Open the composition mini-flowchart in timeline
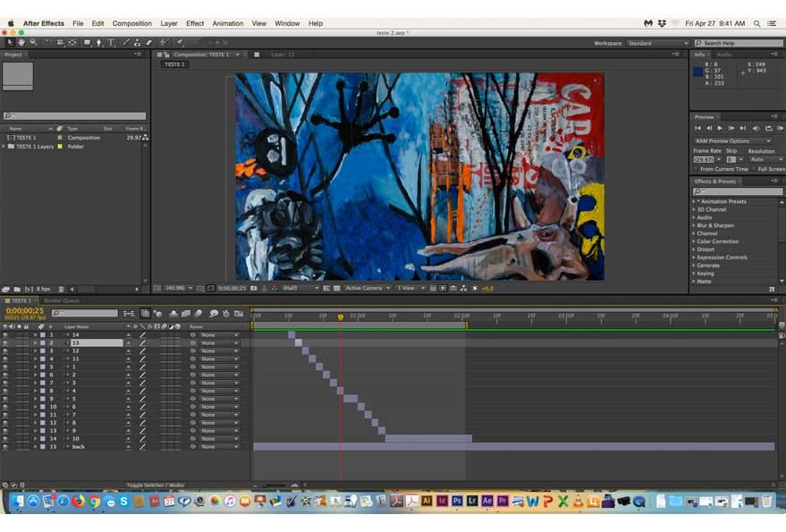 (x=129, y=313)
